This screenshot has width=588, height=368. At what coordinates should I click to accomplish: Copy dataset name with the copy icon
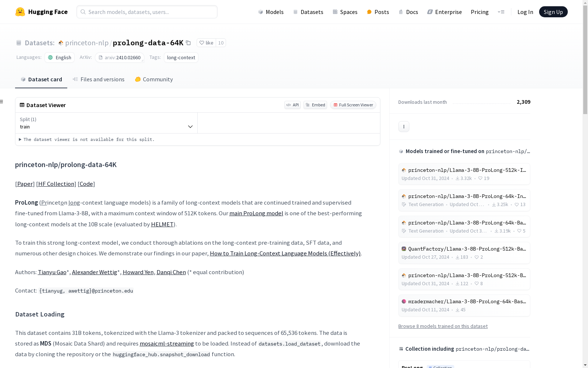coord(188,43)
